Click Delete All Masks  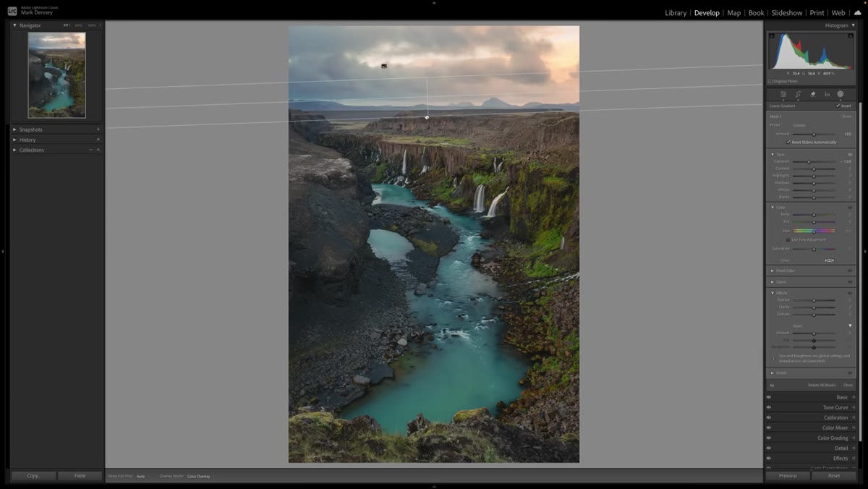point(822,385)
